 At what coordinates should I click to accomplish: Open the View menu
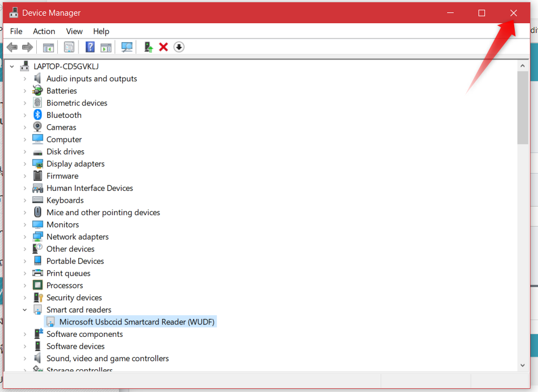[x=74, y=31]
